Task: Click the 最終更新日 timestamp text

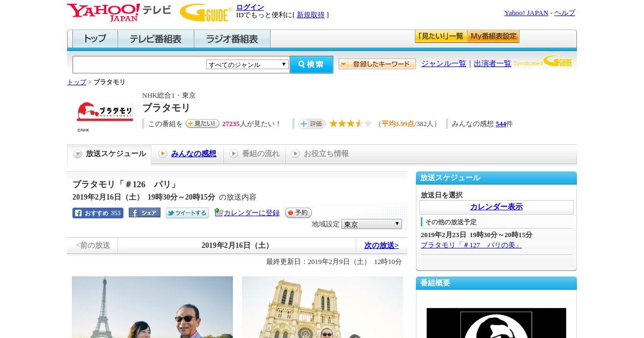Action: coord(334,262)
